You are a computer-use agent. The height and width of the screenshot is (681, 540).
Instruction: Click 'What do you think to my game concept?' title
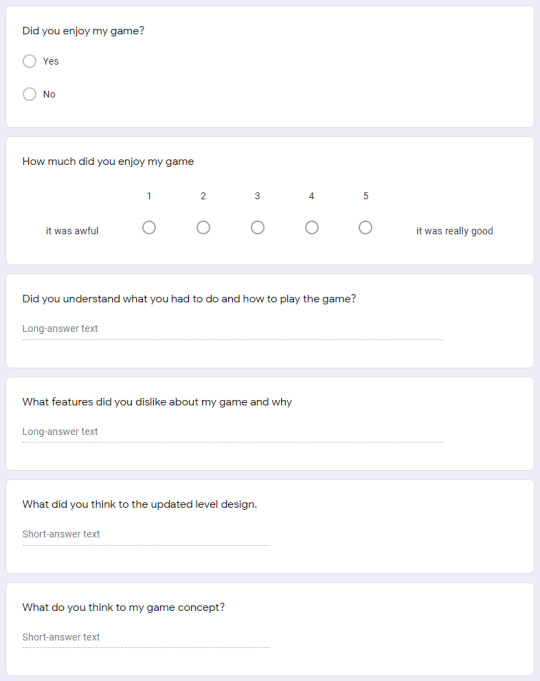(123, 607)
